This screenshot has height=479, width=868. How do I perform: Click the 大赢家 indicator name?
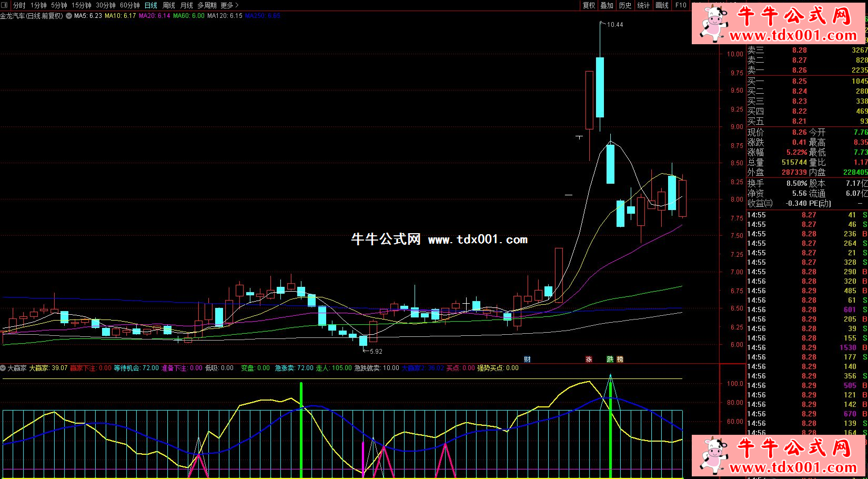click(17, 368)
